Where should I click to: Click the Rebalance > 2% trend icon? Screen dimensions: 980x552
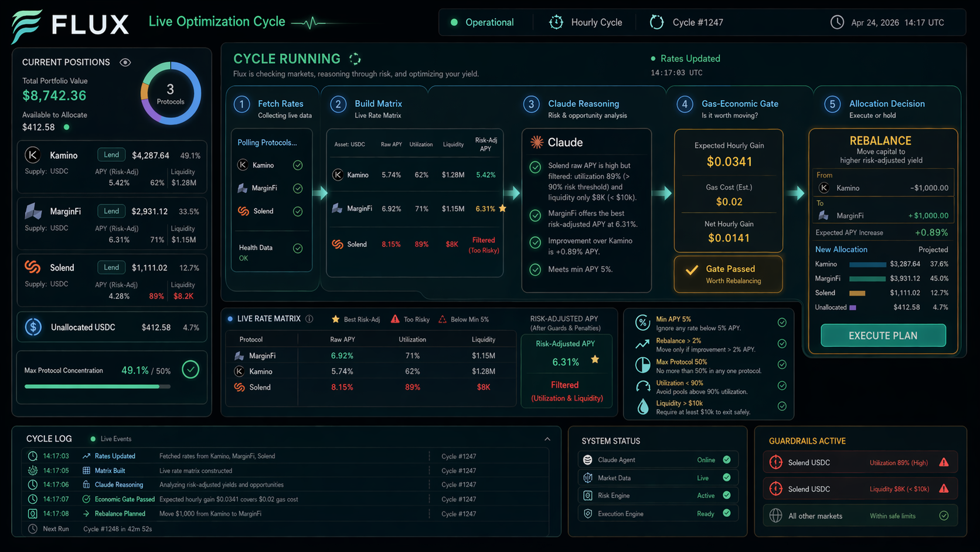tap(642, 344)
